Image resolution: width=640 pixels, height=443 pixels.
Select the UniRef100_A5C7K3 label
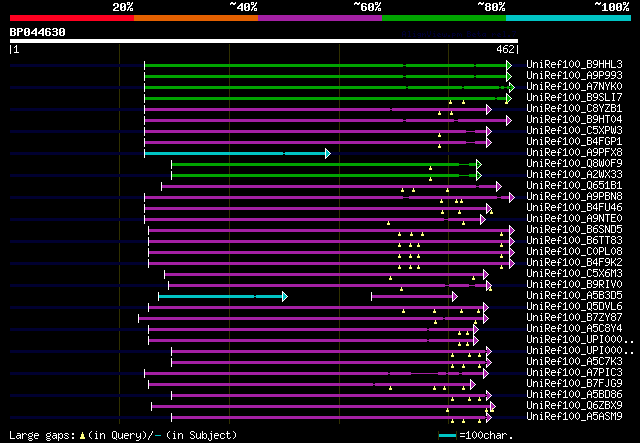click(x=574, y=362)
